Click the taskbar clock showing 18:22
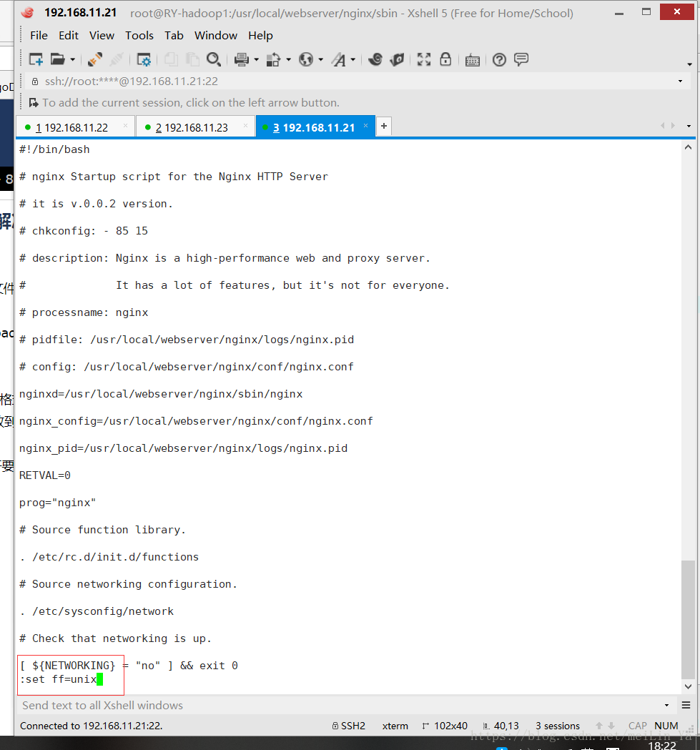 pos(662,745)
